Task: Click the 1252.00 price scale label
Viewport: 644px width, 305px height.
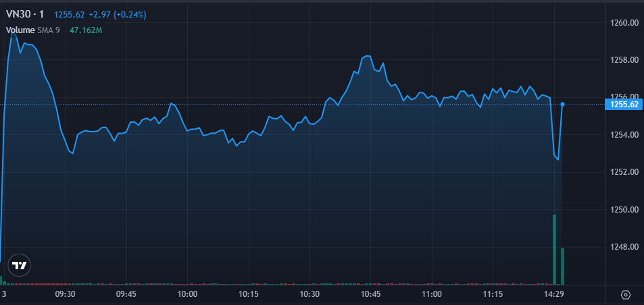Action: coord(624,171)
